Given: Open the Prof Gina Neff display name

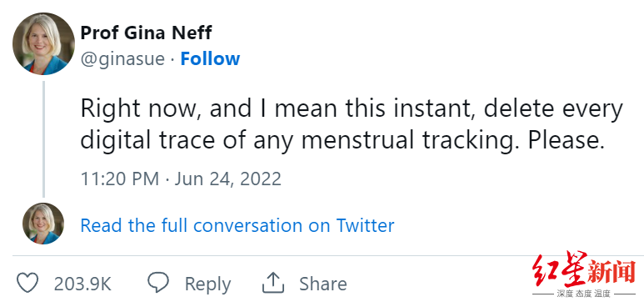Looking at the screenshot, I should [146, 33].
